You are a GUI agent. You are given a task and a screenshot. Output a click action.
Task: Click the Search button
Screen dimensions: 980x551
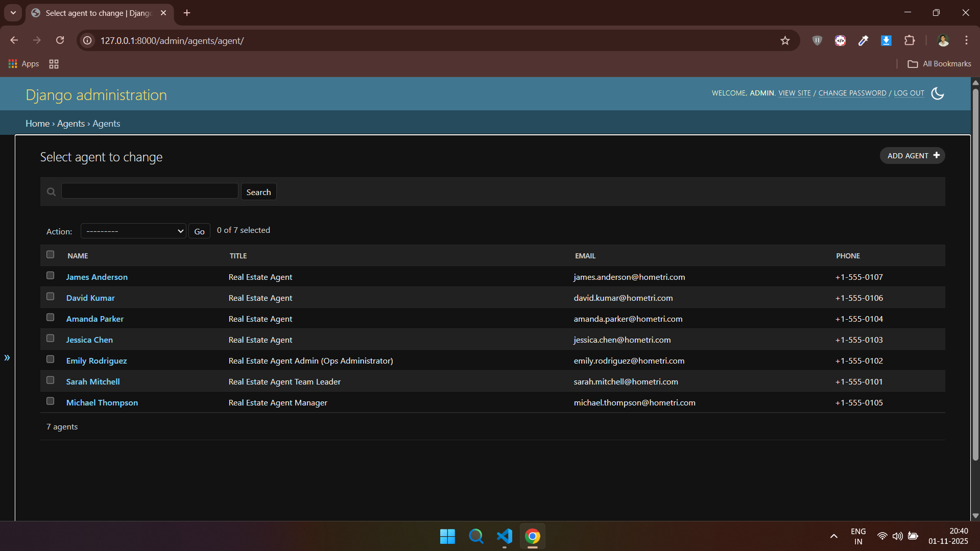click(258, 192)
